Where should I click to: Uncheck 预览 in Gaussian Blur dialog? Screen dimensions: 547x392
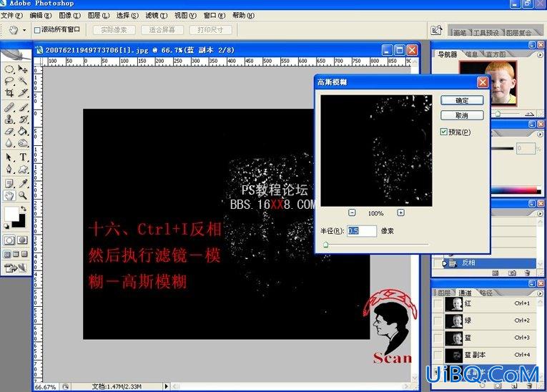point(443,132)
